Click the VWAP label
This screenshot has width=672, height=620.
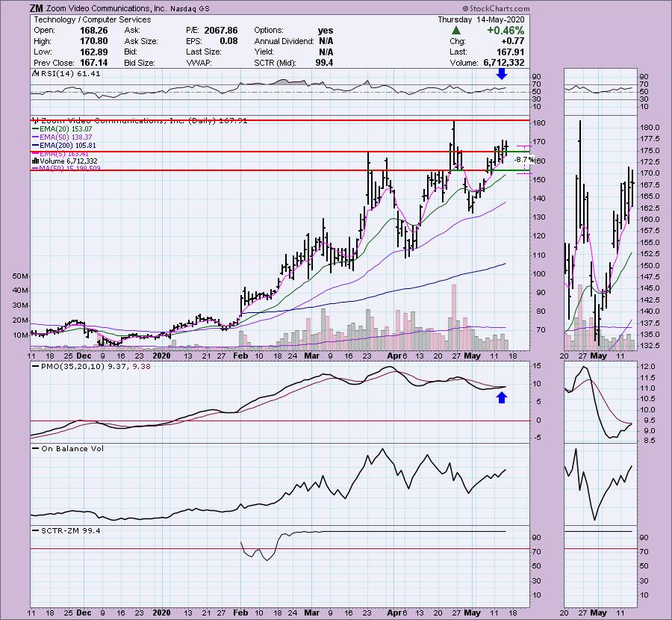tap(197, 63)
